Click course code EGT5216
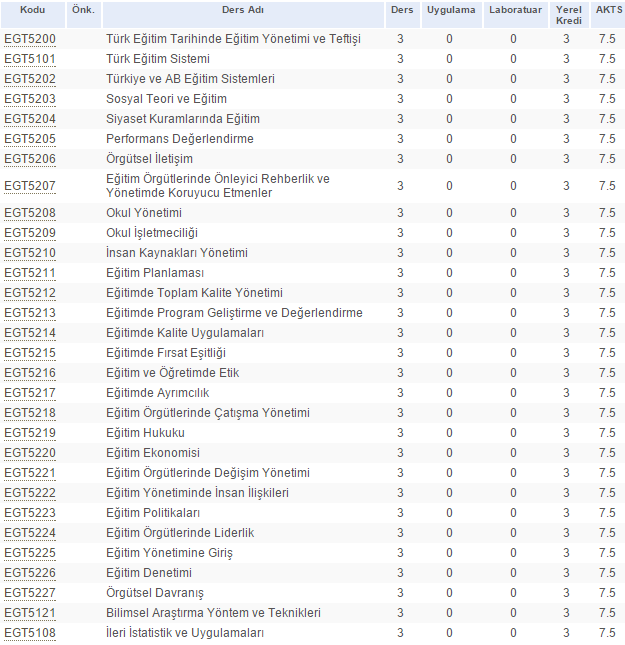625x645 pixels. click(x=30, y=373)
